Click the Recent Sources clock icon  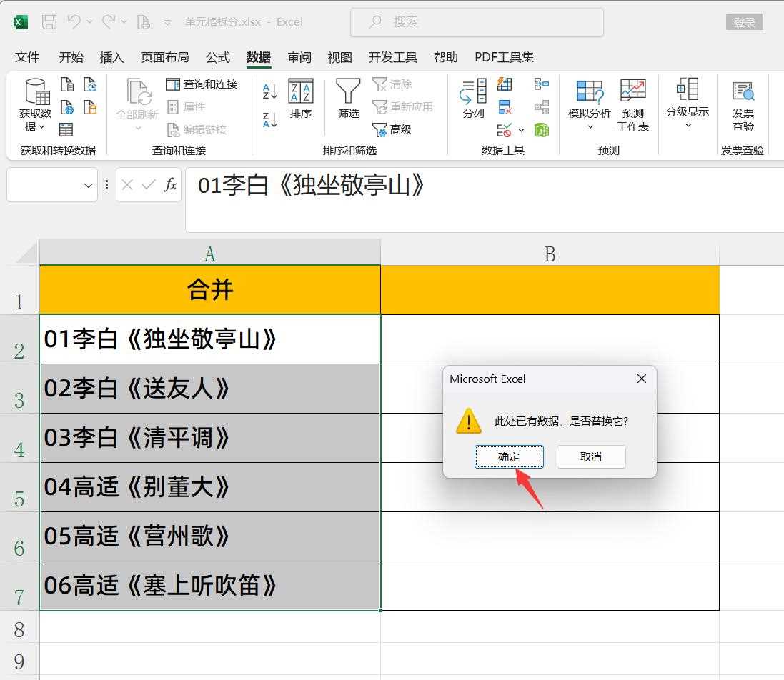point(90,84)
